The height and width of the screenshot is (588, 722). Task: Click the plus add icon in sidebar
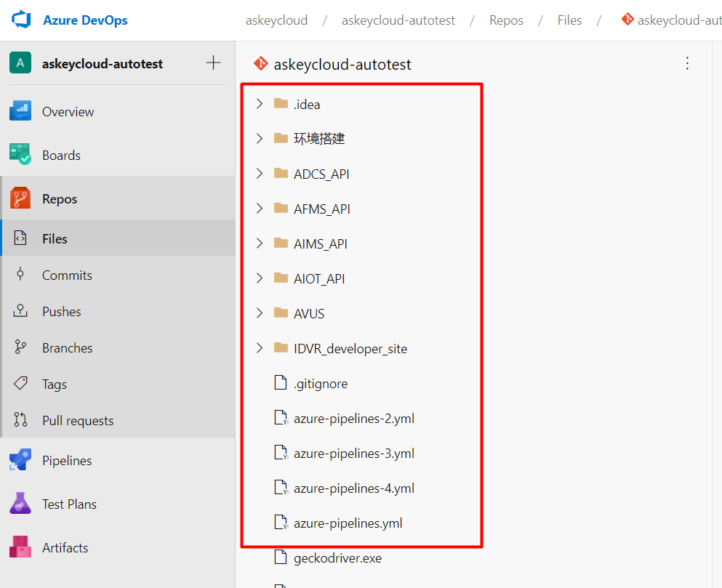(213, 63)
